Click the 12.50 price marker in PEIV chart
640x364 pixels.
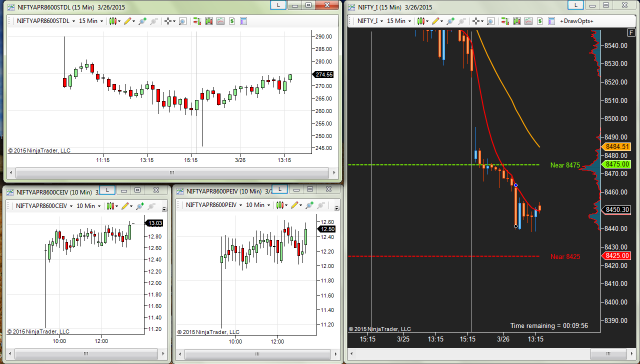[x=327, y=229]
